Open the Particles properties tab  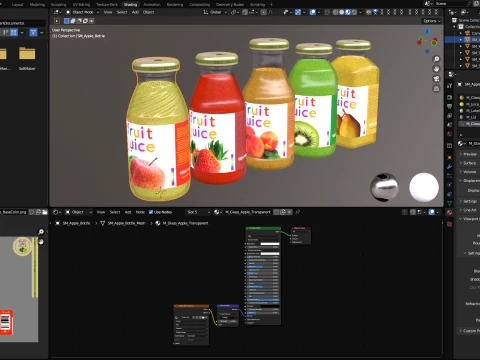click(449, 176)
